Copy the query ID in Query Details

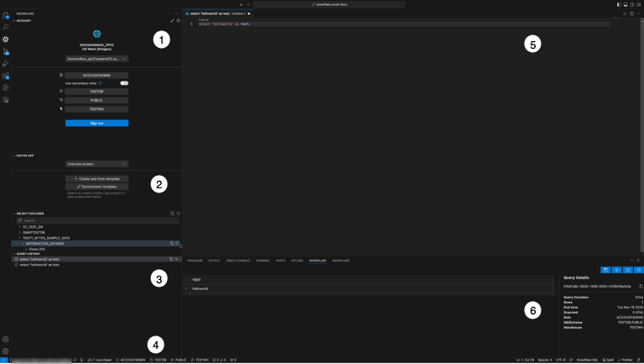pyautogui.click(x=641, y=287)
